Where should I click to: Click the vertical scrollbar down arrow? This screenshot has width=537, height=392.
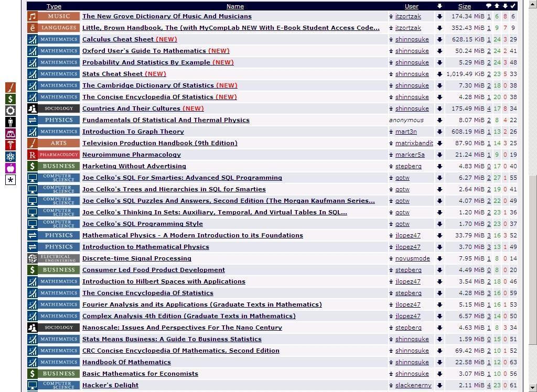point(533,388)
